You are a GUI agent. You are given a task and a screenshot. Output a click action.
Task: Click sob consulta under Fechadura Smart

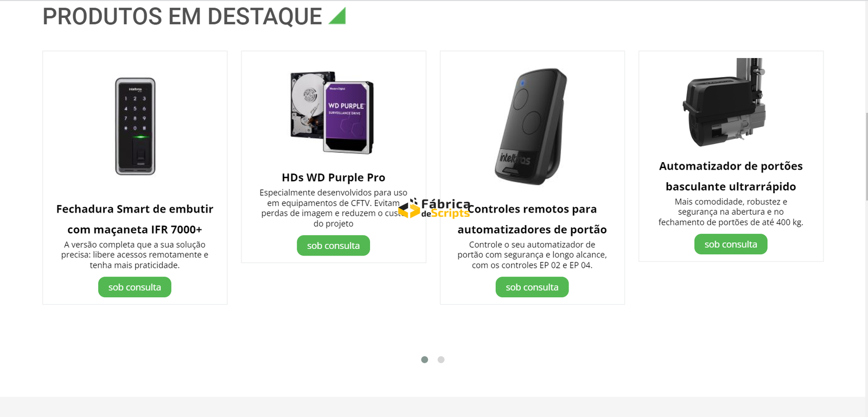click(135, 287)
